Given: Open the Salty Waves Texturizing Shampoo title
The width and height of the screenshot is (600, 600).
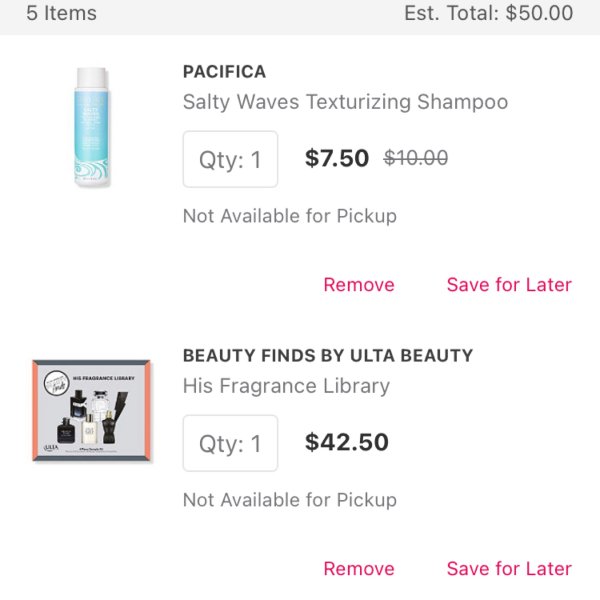Looking at the screenshot, I should 346,102.
